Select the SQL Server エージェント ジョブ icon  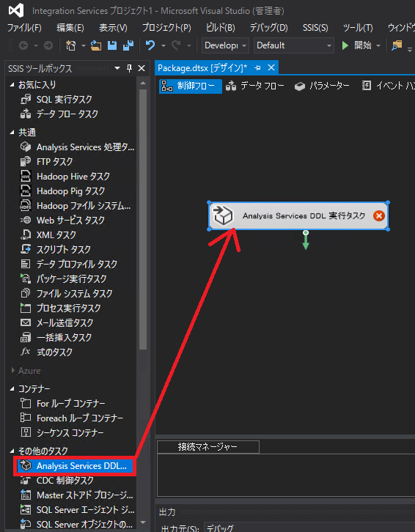point(26,509)
